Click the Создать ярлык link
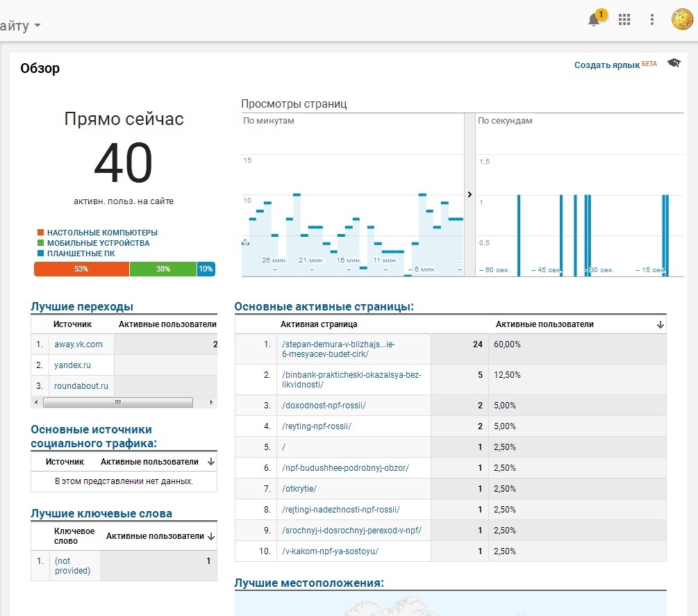The image size is (698, 616). (x=607, y=65)
